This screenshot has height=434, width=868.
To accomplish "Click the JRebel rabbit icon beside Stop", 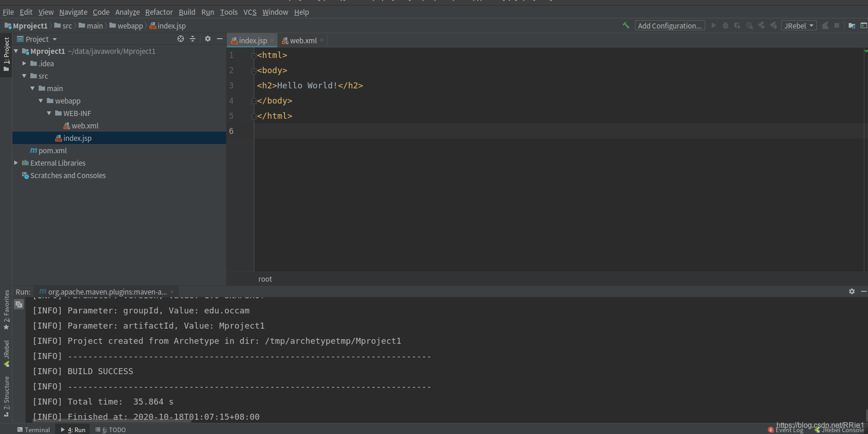I will tap(825, 26).
